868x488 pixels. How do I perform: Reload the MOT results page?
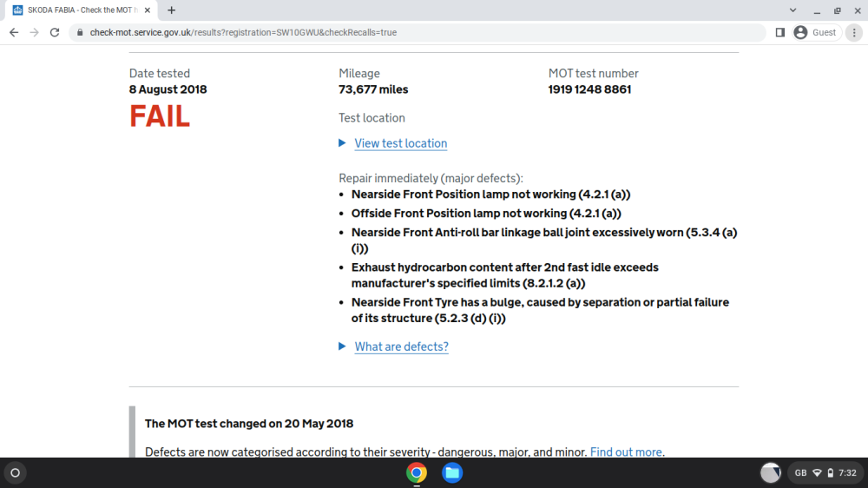[x=54, y=33]
